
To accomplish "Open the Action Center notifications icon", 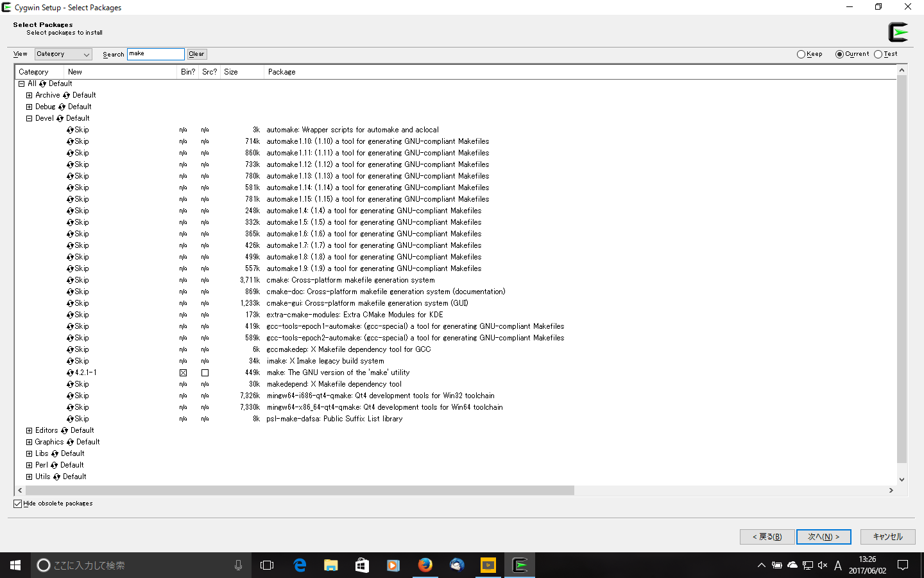I will pyautogui.click(x=903, y=565).
